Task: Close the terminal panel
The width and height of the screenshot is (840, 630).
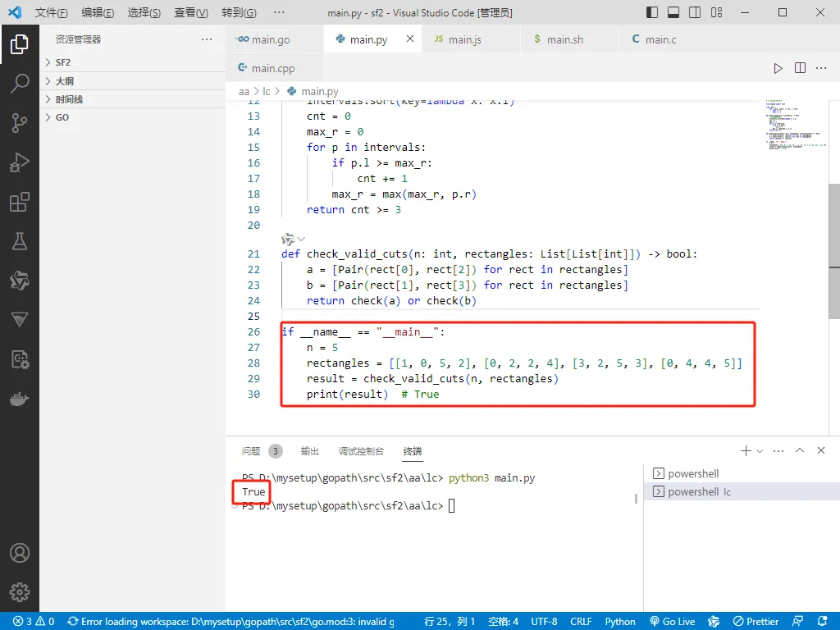Action: pyautogui.click(x=820, y=450)
